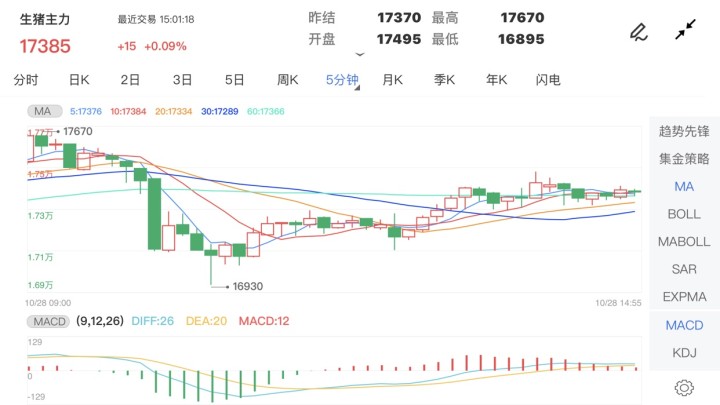Viewport: 720px width, 405px height.
Task: Tap the 集金策略 strategy button
Action: [684, 159]
